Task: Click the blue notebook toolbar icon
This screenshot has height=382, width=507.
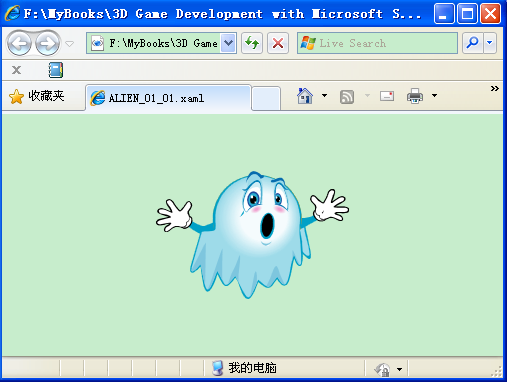Action: (56, 70)
